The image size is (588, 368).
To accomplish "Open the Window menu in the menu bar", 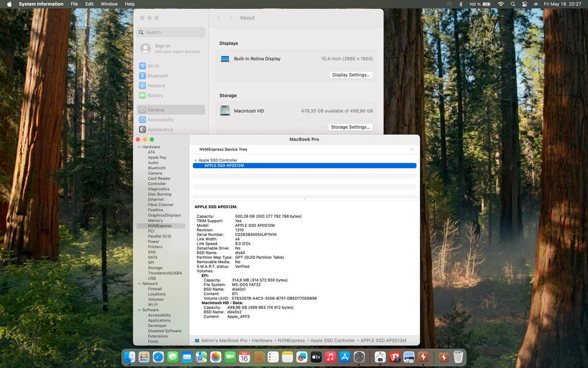I will 109,4.
